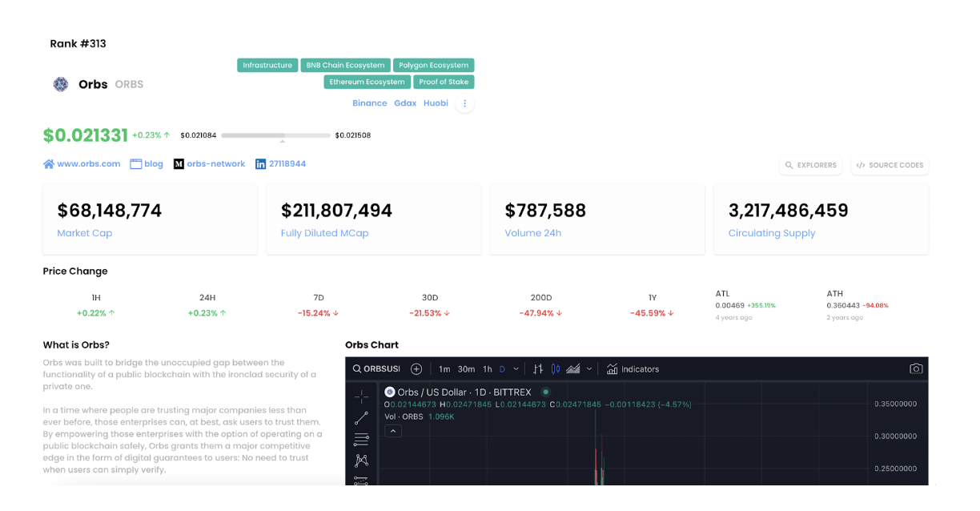This screenshot has height=511, width=980.
Task: Click the 30D change value -21.53%
Action: (430, 313)
